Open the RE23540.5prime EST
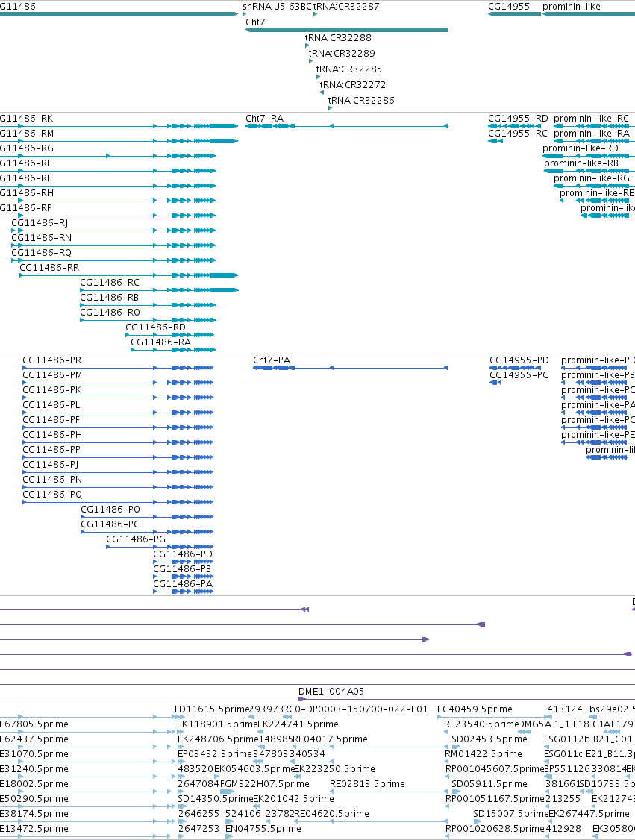635x840 pixels. [x=481, y=725]
